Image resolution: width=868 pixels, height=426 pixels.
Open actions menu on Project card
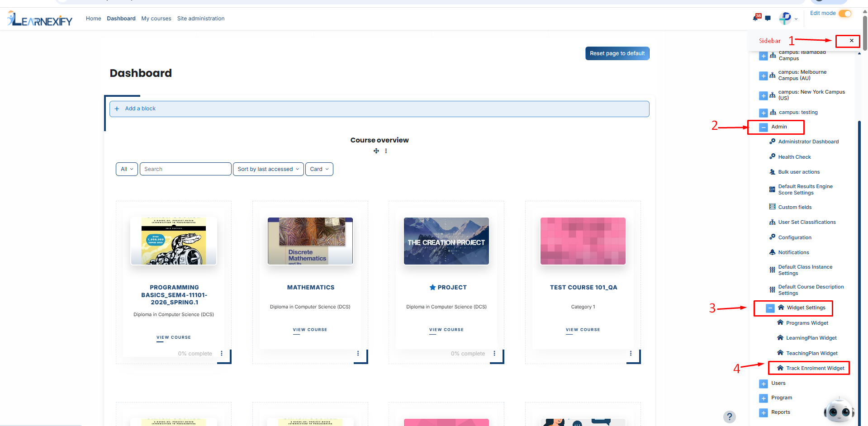tap(494, 354)
